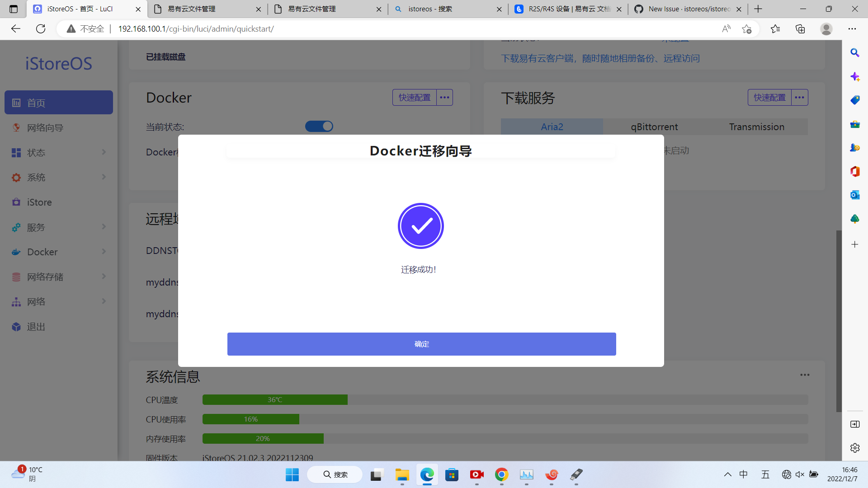
Task: Toggle the Docker status switch
Action: pos(319,127)
